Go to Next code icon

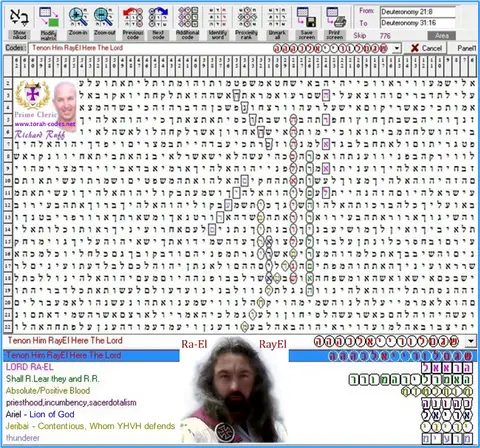158,17
